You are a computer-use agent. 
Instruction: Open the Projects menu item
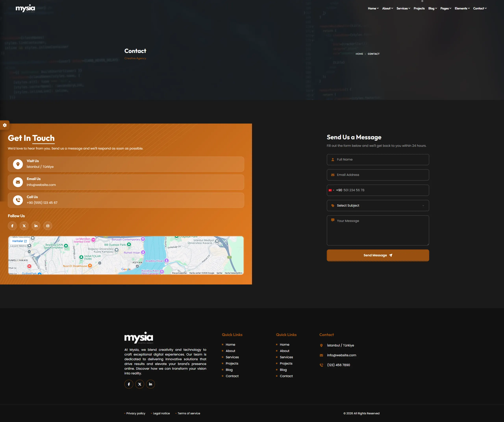tap(419, 8)
